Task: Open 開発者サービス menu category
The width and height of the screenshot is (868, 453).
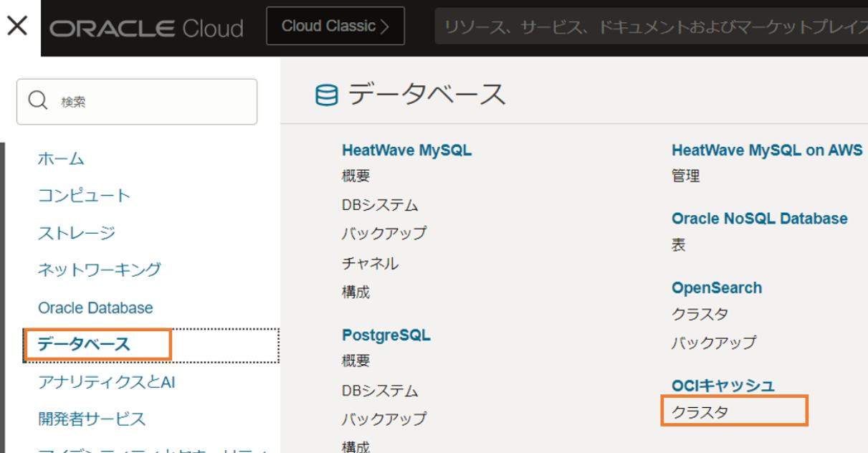Action: (x=91, y=419)
